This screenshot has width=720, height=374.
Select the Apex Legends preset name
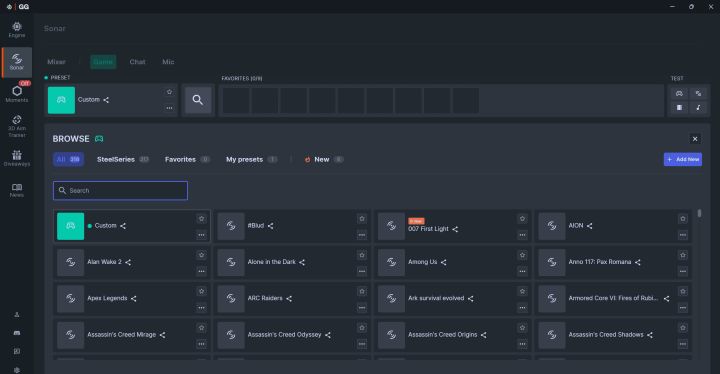click(107, 298)
